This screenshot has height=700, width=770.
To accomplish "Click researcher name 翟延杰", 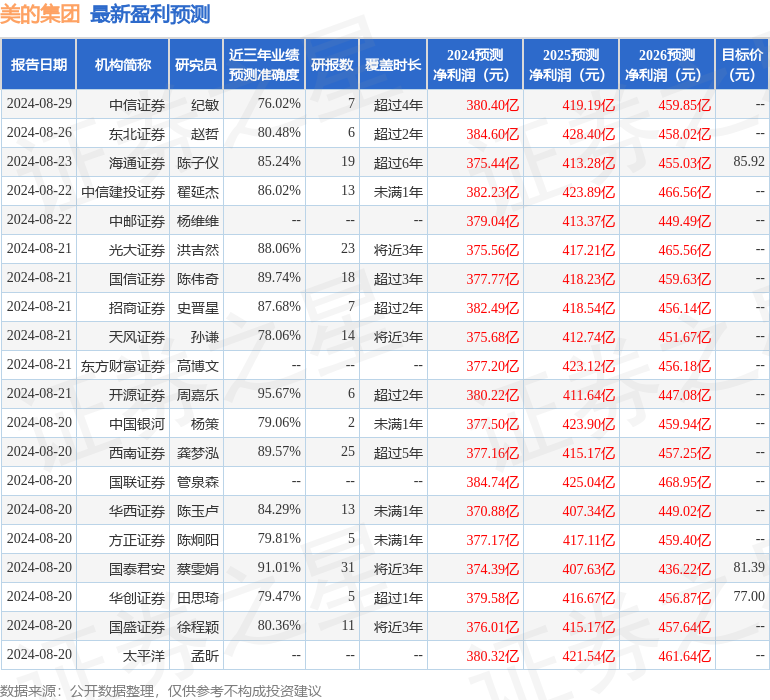I will [x=198, y=192].
